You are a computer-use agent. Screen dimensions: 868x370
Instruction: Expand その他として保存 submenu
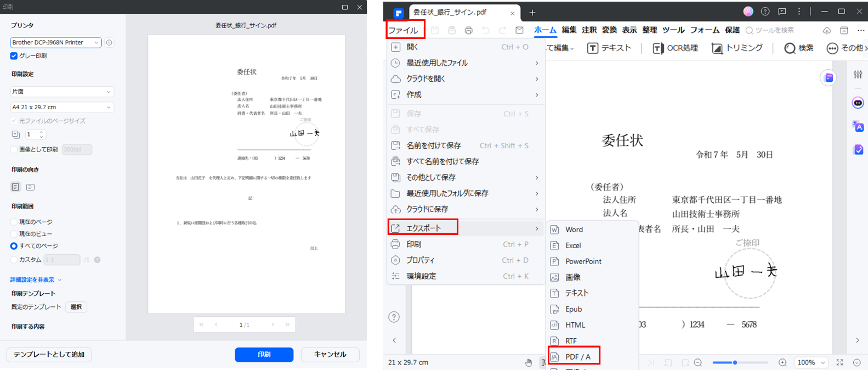pyautogui.click(x=466, y=177)
